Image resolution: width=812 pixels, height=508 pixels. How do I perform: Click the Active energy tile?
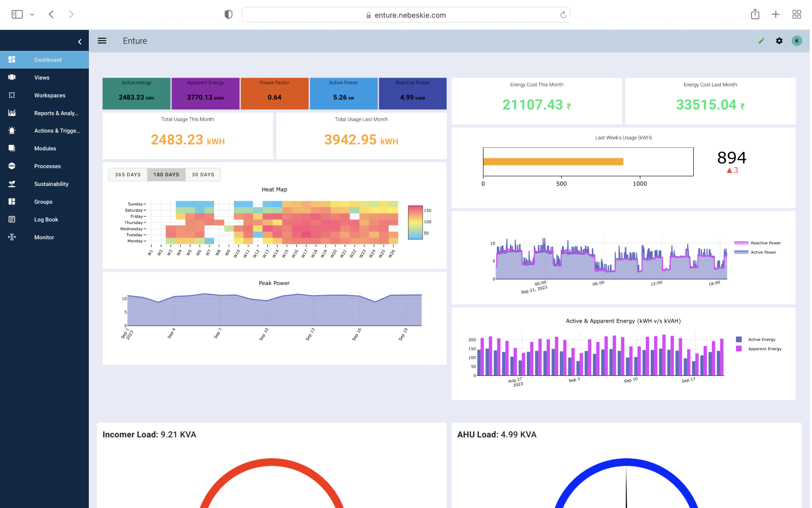pyautogui.click(x=137, y=93)
